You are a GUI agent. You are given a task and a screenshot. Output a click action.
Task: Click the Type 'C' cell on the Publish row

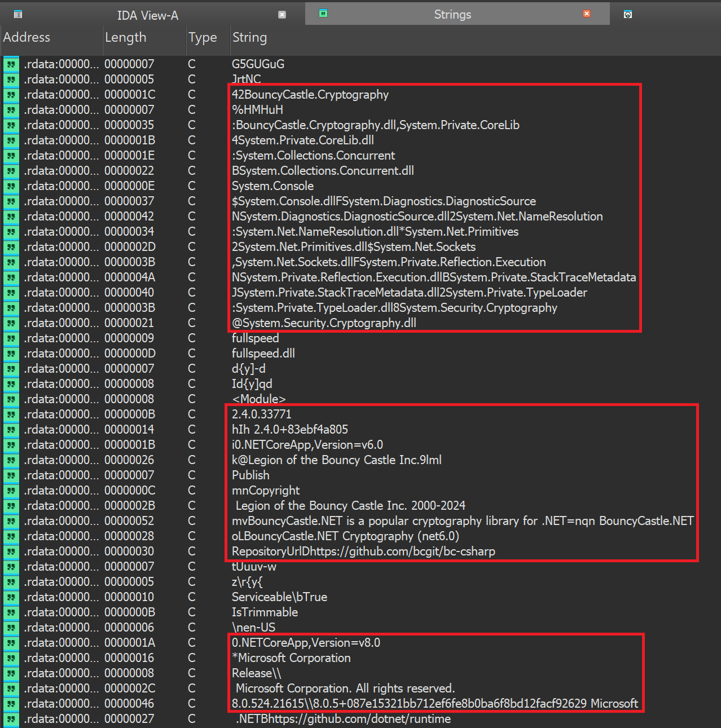tap(192, 475)
